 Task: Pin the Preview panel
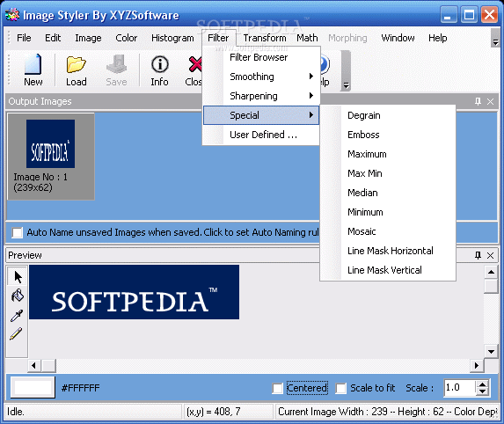(x=478, y=255)
